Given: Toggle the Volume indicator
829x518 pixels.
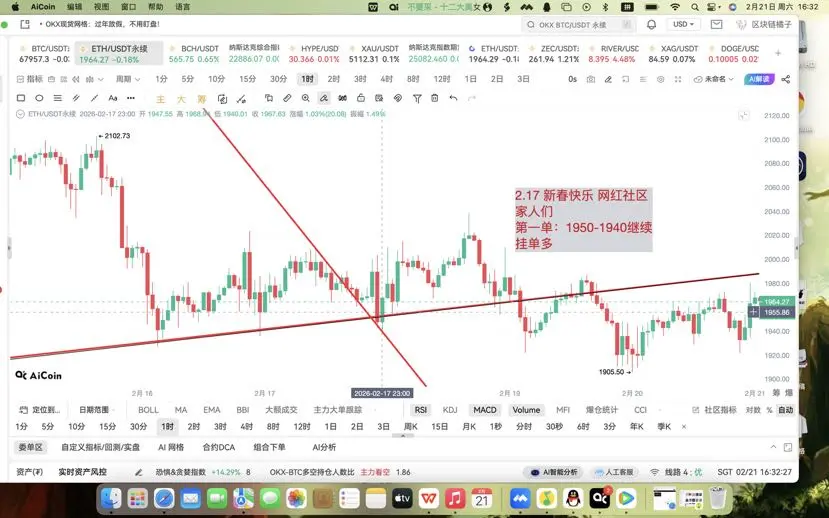Looking at the screenshot, I should click(x=526, y=410).
